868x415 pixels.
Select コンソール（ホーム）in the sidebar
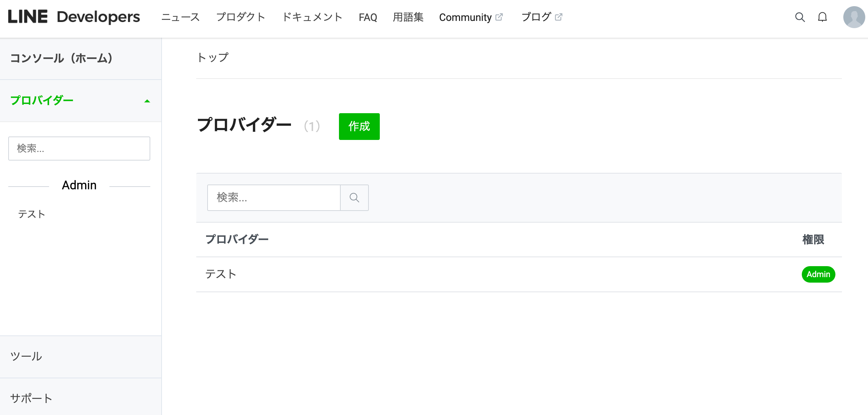61,58
